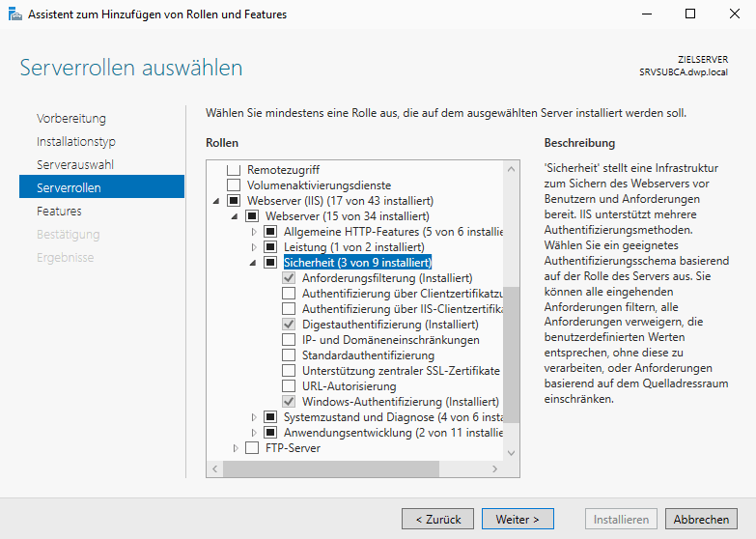Expand Allgemeine HTTP-Features node
The image size is (756, 539).
pos(254,232)
